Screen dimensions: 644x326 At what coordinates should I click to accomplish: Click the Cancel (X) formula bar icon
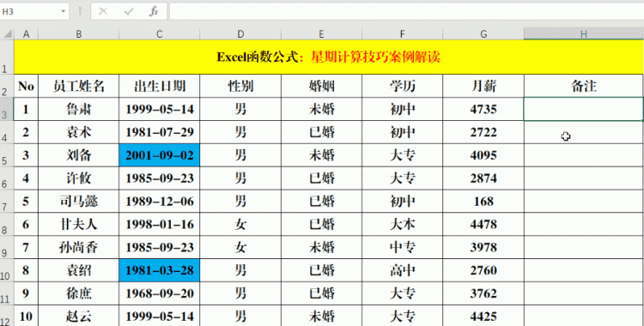pos(103,11)
